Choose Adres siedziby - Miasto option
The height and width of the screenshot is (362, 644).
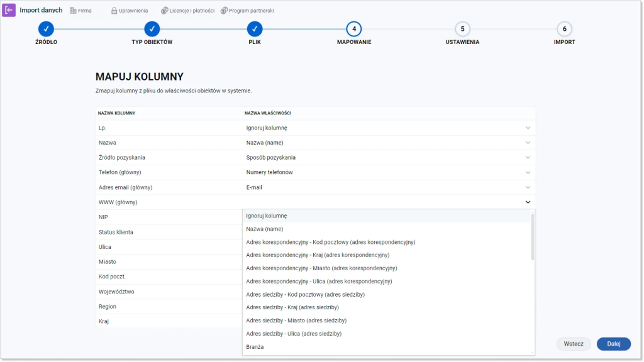(x=387, y=321)
